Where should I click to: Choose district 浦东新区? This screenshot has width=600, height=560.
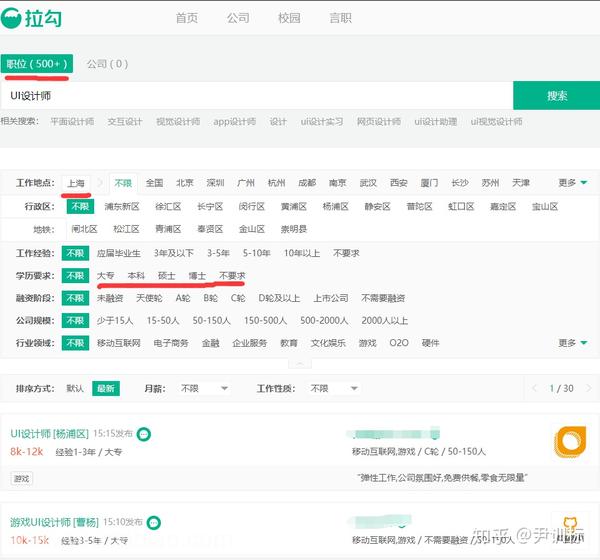(122, 207)
